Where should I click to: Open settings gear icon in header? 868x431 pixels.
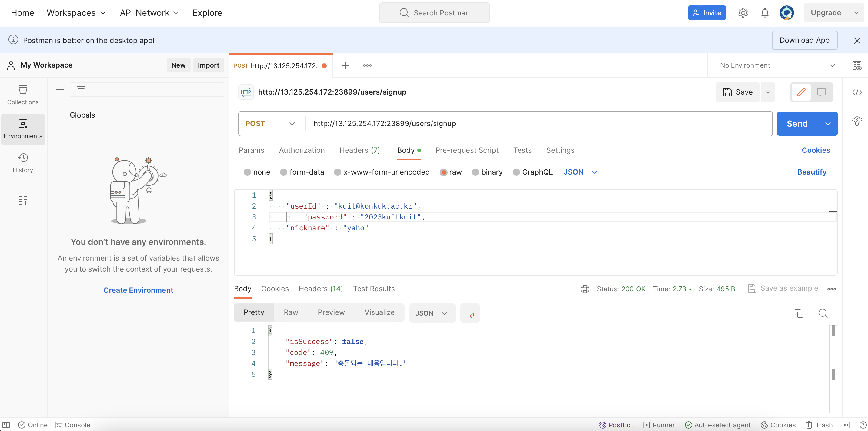[743, 13]
